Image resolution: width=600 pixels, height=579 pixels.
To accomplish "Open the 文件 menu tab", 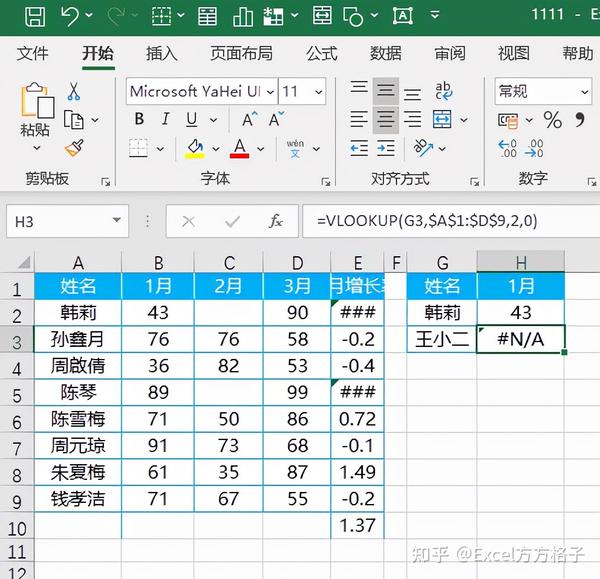I will point(33,53).
